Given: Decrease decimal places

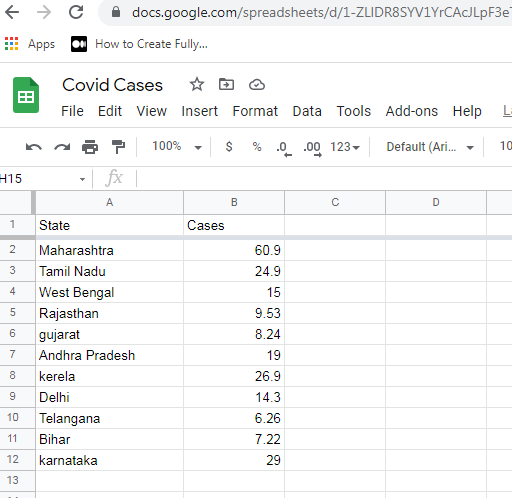Looking at the screenshot, I should point(284,148).
